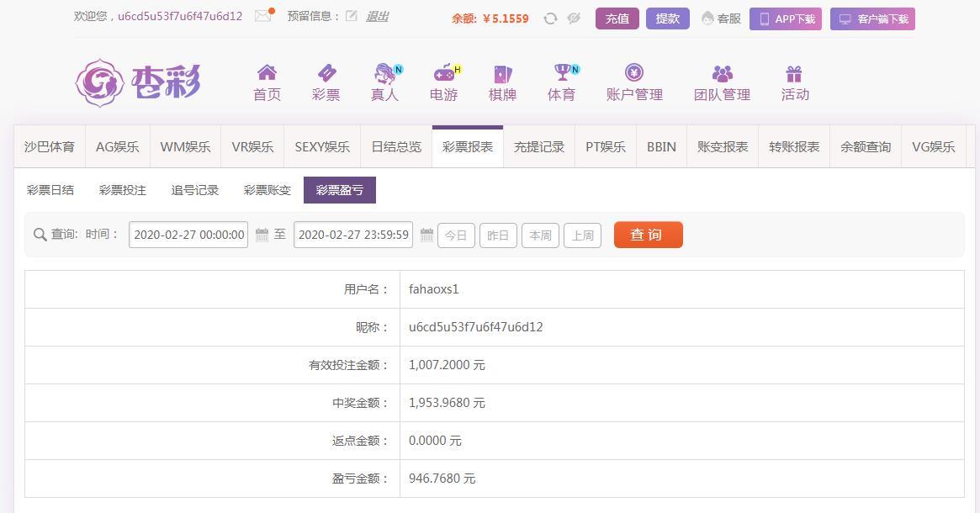Click profit value 946.7680 元
This screenshot has width=980, height=513.
[x=442, y=479]
